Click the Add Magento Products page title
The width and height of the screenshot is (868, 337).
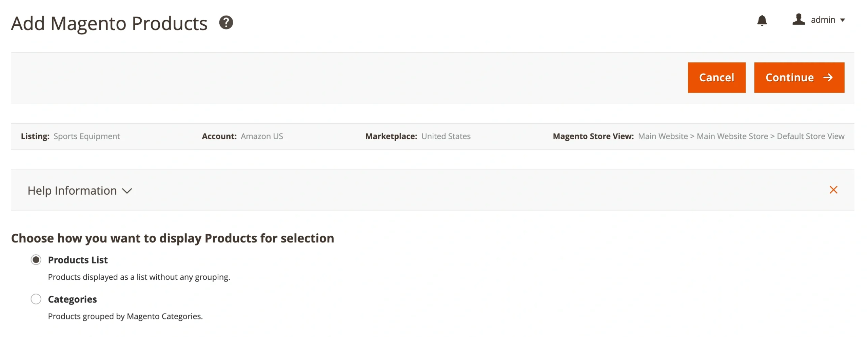[109, 23]
